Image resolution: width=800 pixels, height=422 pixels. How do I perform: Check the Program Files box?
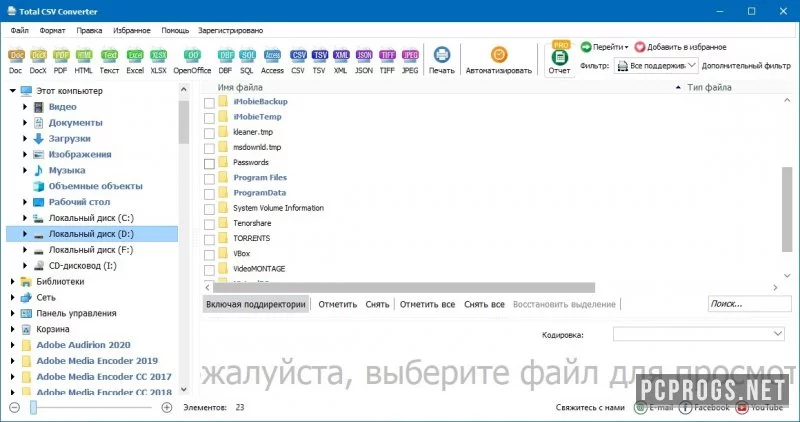point(209,179)
